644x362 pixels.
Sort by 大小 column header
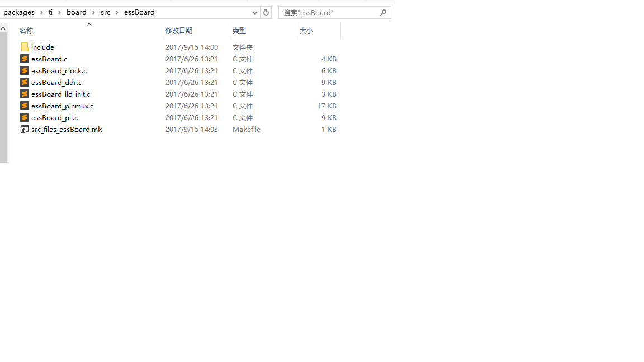[306, 30]
